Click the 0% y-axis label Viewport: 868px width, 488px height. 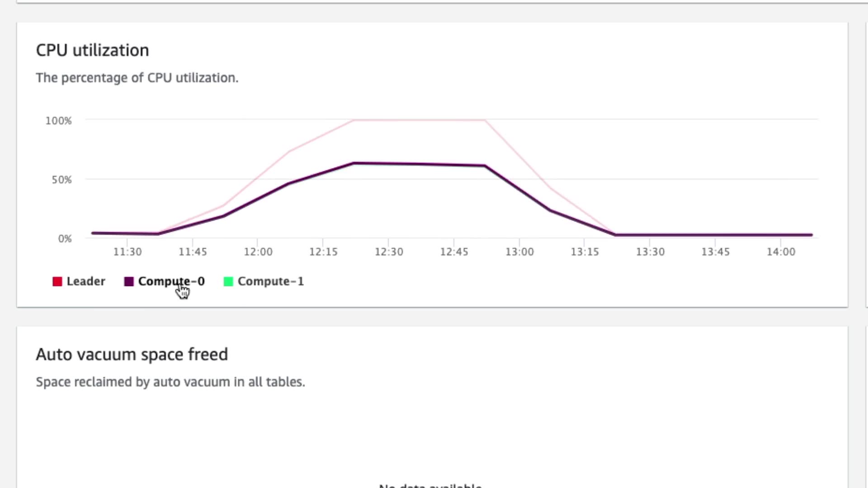(x=65, y=239)
